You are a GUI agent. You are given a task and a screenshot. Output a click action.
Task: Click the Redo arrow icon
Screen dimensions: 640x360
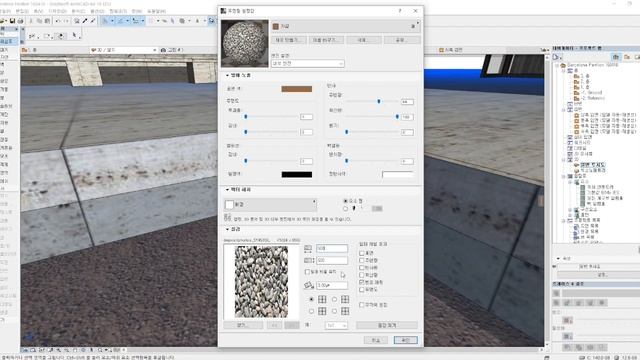point(66,21)
